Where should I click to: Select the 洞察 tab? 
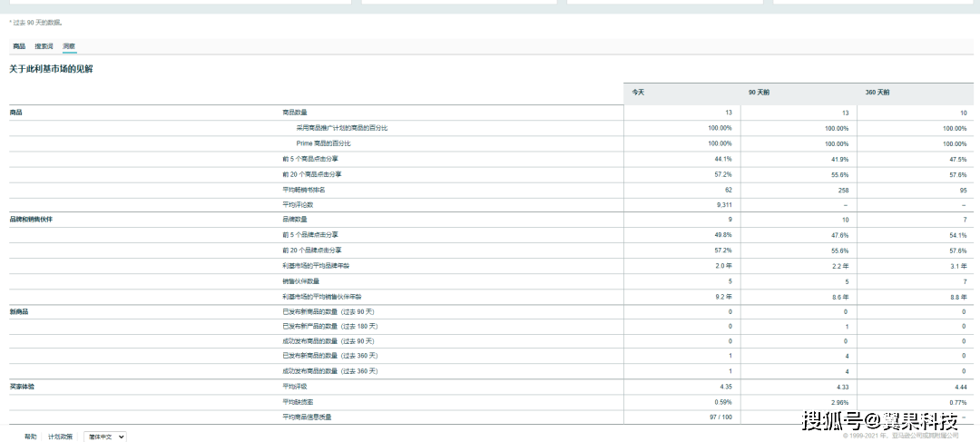69,45
